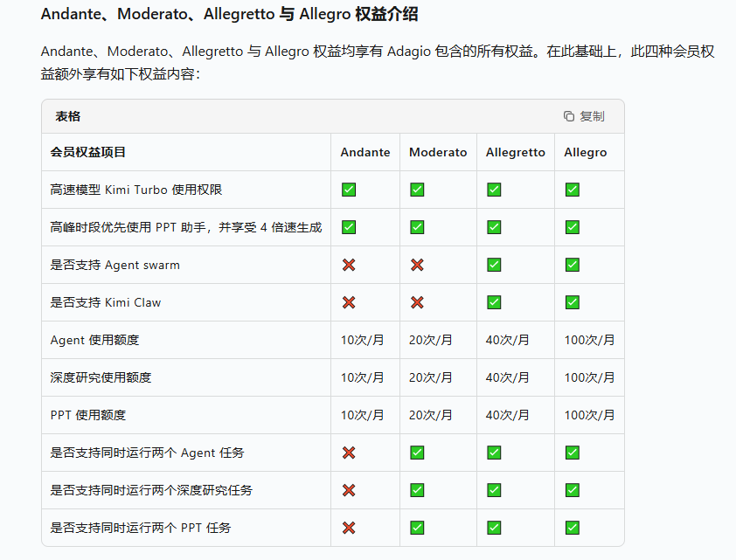Click the page heading about 权益介绍
The width and height of the screenshot is (736, 560).
pyautogui.click(x=229, y=15)
